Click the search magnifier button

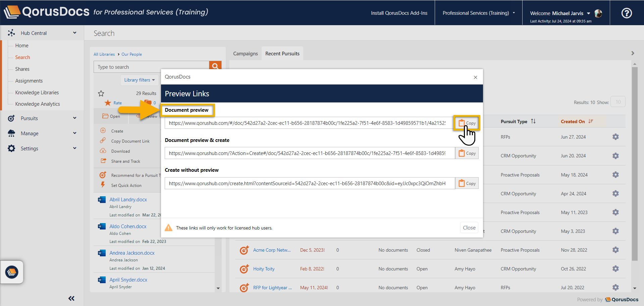click(215, 66)
